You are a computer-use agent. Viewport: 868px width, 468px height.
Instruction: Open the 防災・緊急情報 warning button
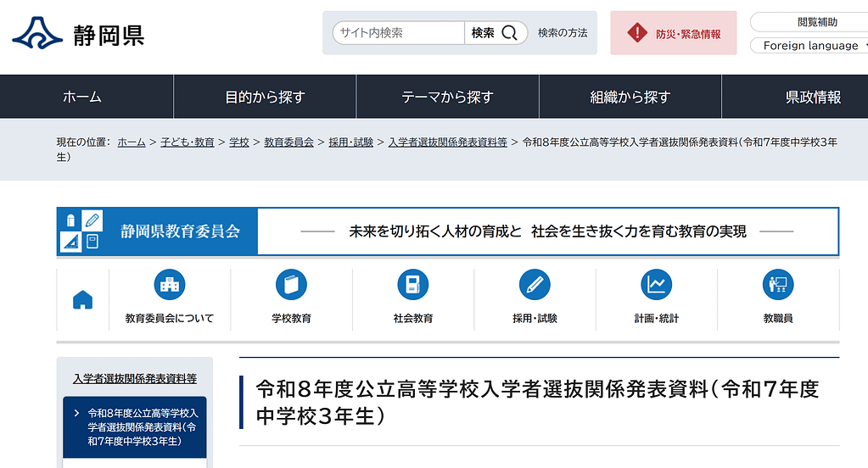tap(674, 34)
